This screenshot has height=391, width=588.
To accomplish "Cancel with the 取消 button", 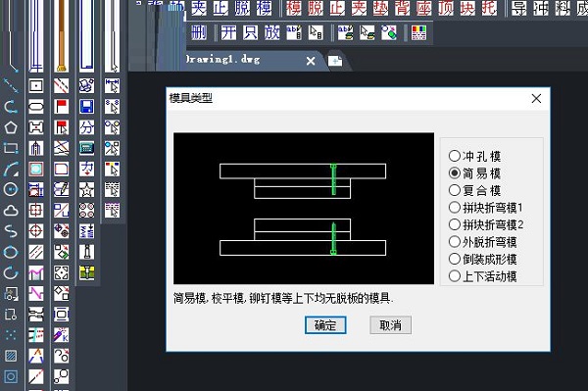I will (x=390, y=325).
